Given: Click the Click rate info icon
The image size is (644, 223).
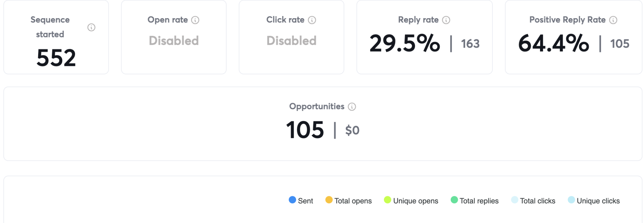Looking at the screenshot, I should [x=312, y=20].
